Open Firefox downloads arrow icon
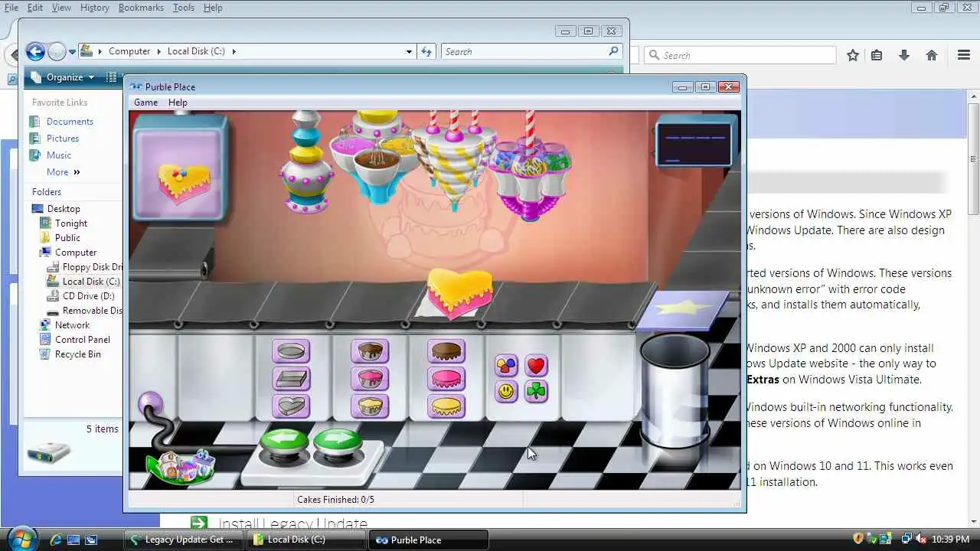 904,55
